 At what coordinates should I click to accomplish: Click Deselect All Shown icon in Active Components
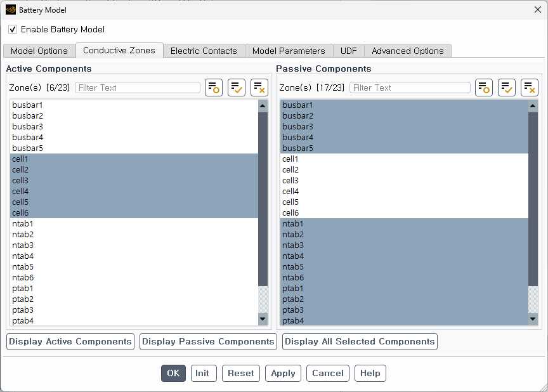tap(259, 88)
